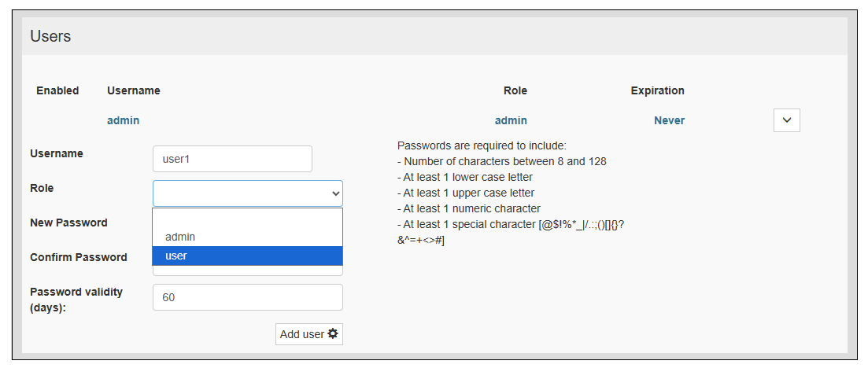Click the New Password label

pyautogui.click(x=68, y=223)
